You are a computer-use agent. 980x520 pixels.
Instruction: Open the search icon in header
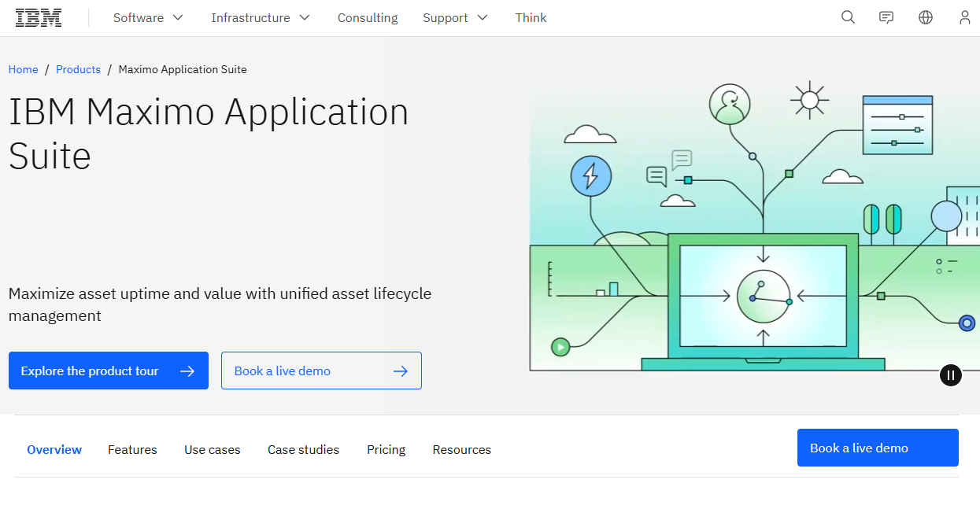[848, 17]
